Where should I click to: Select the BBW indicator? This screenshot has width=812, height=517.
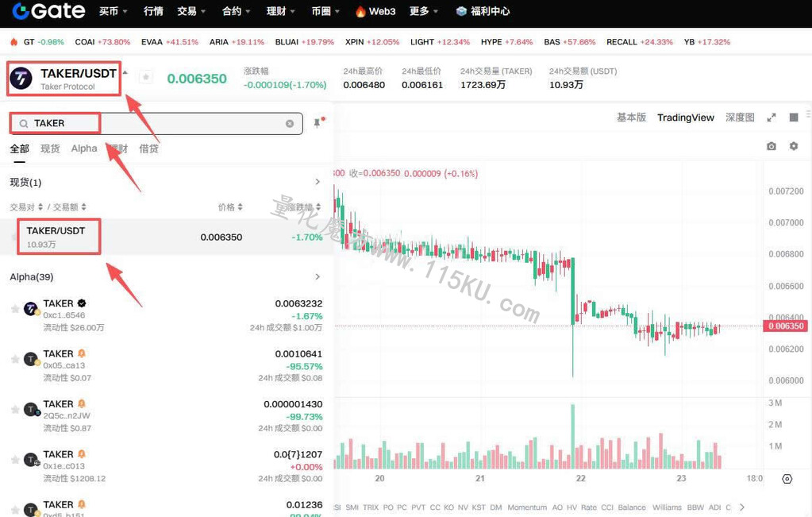(695, 507)
